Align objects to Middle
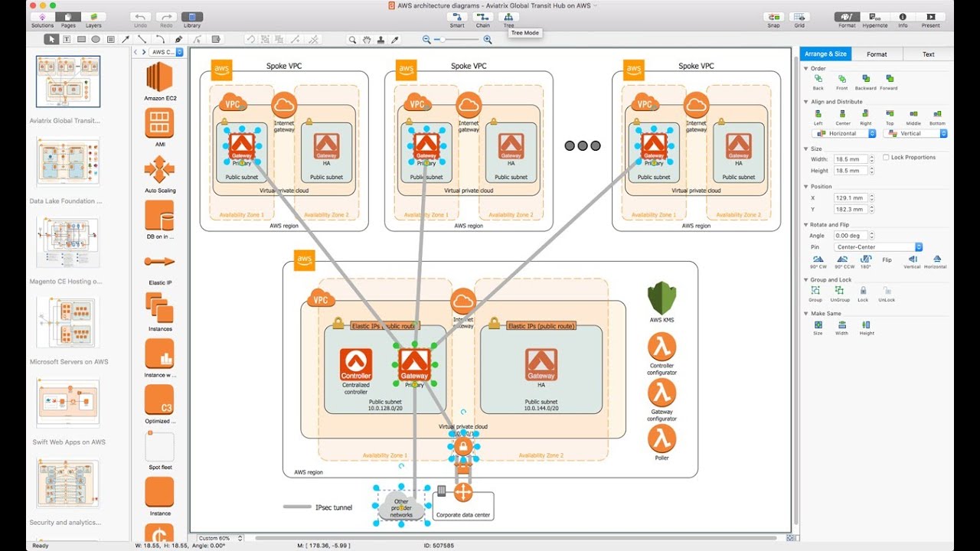This screenshot has width=980, height=551. pyautogui.click(x=913, y=116)
